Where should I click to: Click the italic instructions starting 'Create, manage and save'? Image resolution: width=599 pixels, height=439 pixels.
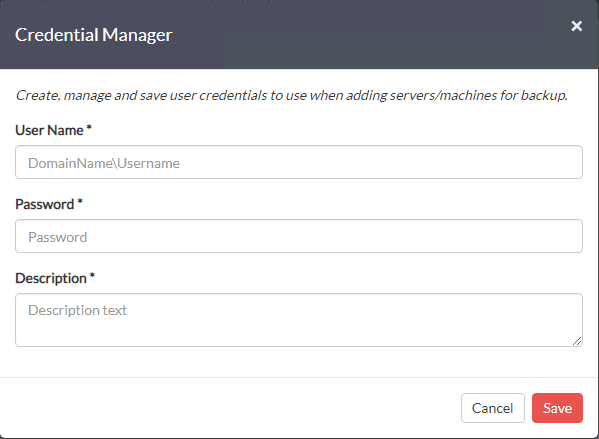pyautogui.click(x=291, y=95)
